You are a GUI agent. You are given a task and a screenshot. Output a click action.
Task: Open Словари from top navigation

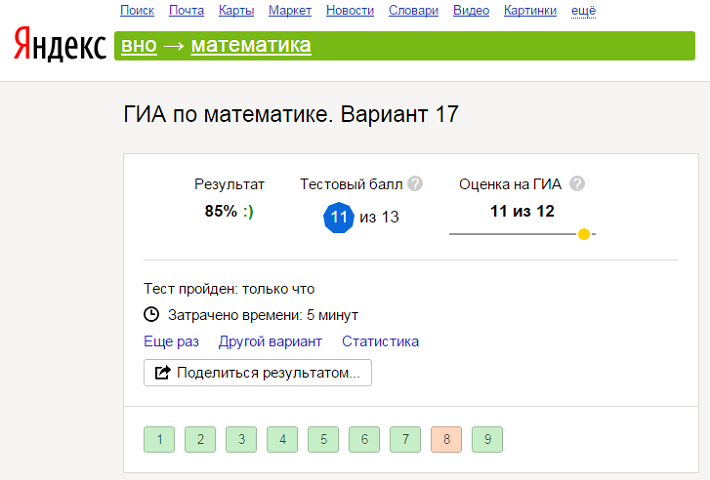(x=414, y=11)
